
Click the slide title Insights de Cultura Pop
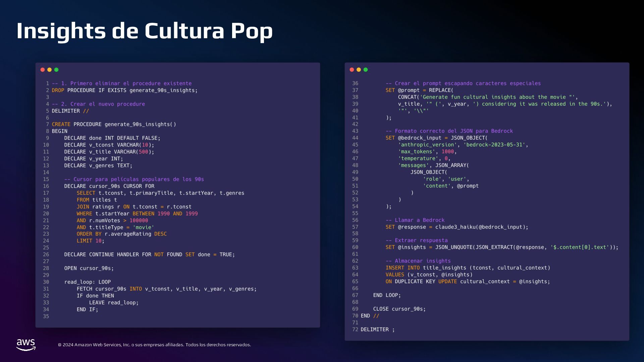[144, 31]
